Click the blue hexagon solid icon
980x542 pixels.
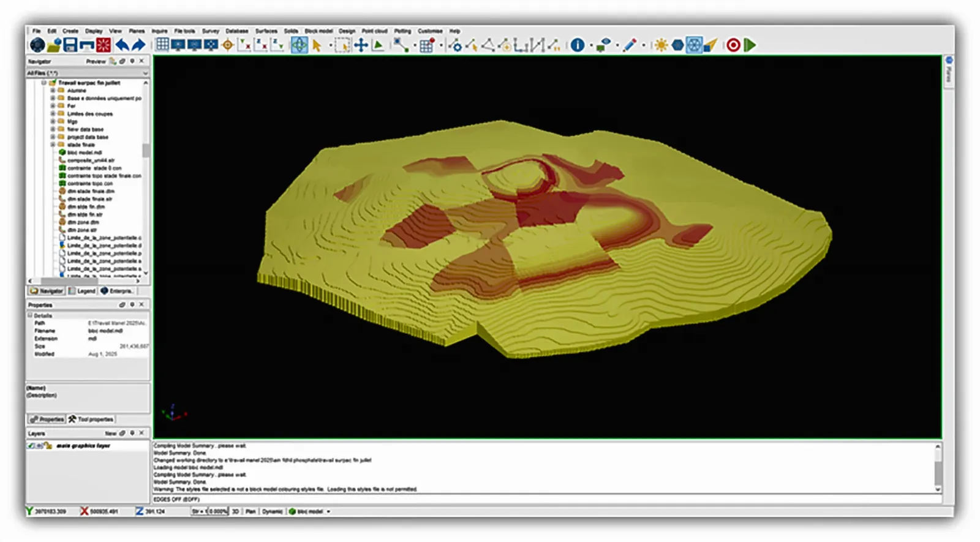pos(677,45)
